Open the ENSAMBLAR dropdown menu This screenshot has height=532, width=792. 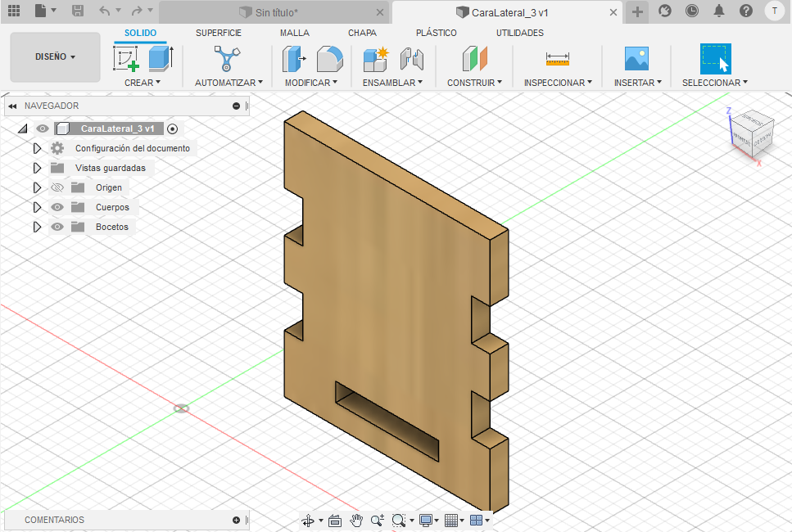point(392,83)
